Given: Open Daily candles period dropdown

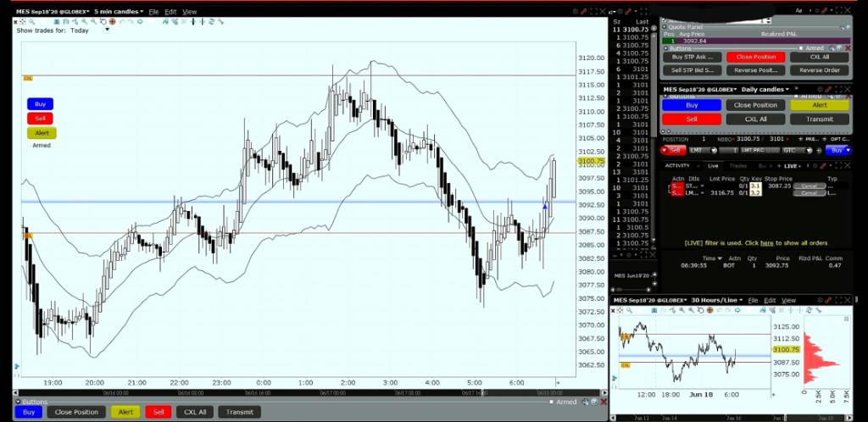Looking at the screenshot, I should click(765, 90).
